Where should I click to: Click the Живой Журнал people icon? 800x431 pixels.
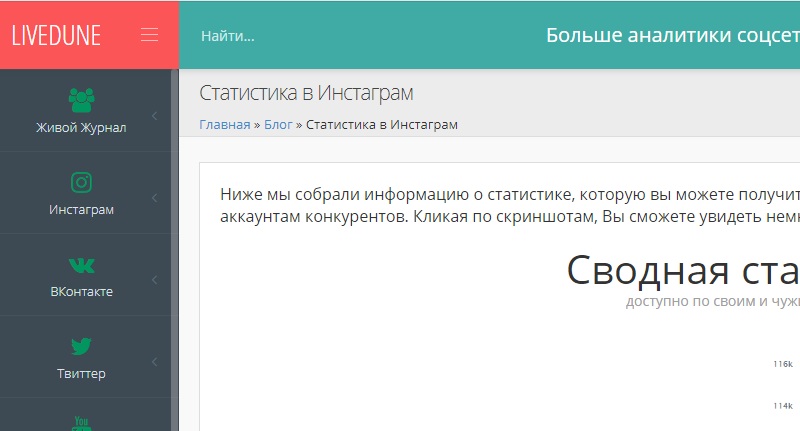(x=82, y=100)
